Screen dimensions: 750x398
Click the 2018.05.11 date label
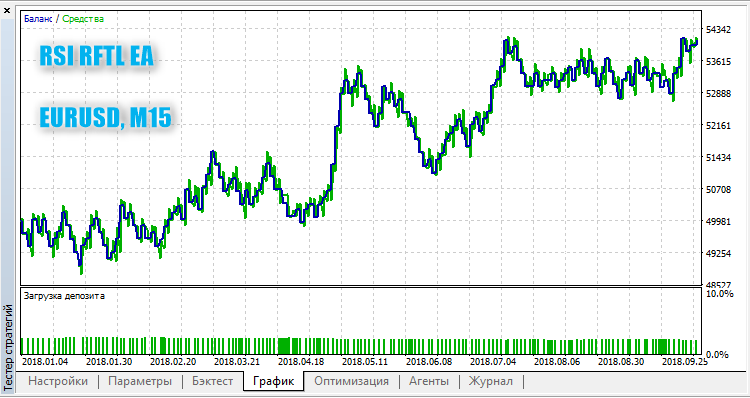[365, 361]
